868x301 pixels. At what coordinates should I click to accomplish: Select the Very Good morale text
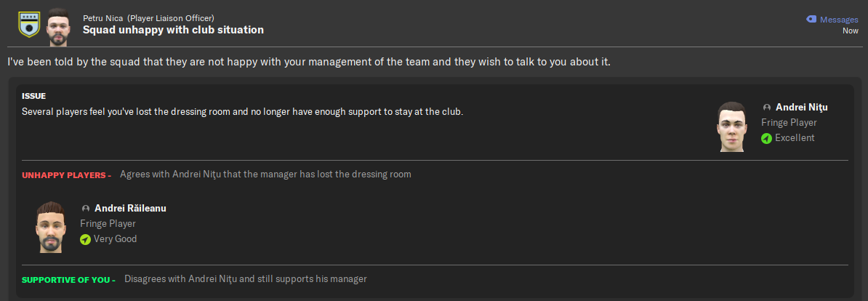[115, 239]
